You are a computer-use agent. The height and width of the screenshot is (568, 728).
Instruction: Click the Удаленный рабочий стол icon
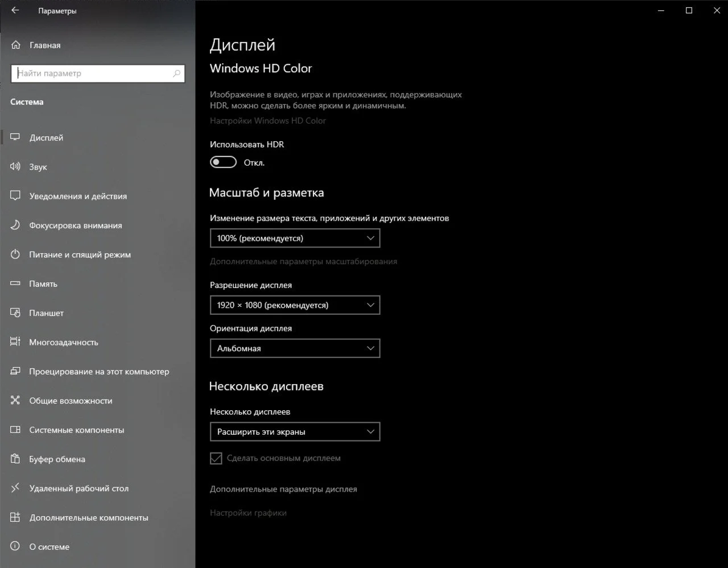[x=15, y=488]
